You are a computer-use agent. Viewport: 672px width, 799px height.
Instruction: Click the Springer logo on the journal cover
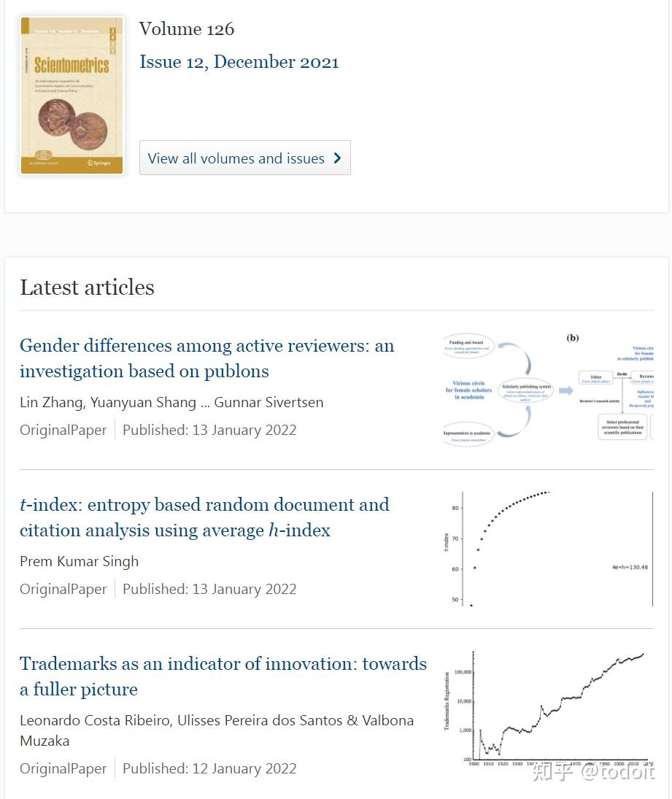(x=99, y=163)
